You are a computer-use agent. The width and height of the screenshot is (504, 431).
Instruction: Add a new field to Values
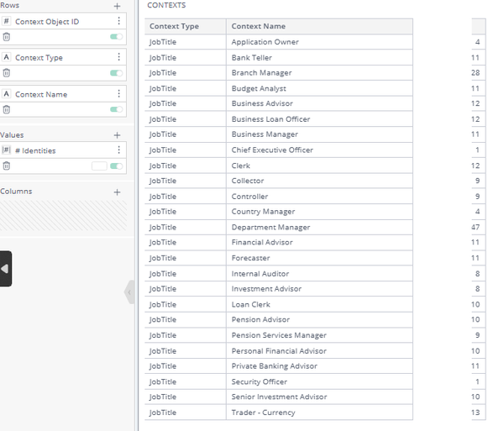[118, 135]
